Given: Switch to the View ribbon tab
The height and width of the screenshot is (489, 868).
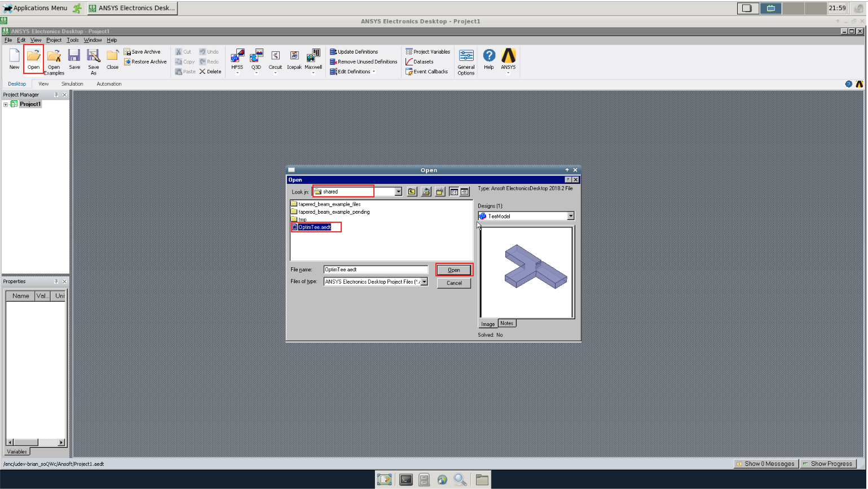Looking at the screenshot, I should pyautogui.click(x=43, y=84).
